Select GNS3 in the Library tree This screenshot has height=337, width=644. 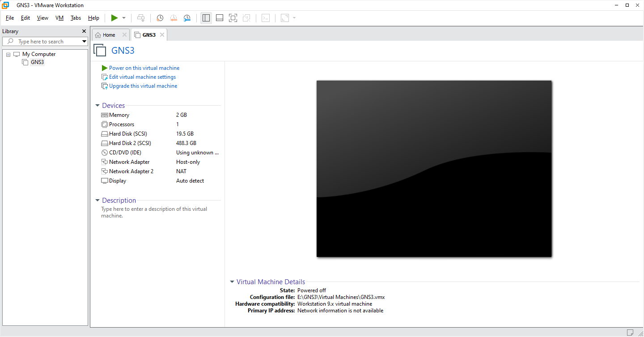(37, 62)
